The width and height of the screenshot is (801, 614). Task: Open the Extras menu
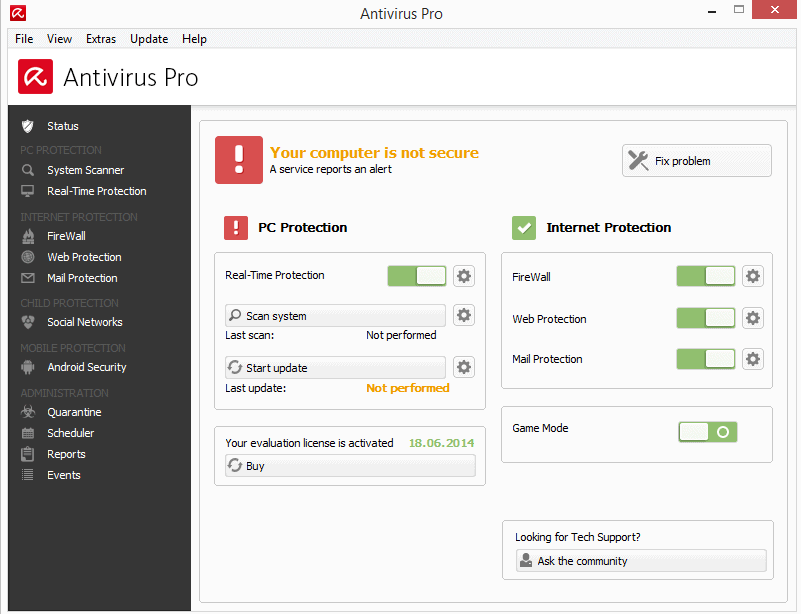click(101, 39)
